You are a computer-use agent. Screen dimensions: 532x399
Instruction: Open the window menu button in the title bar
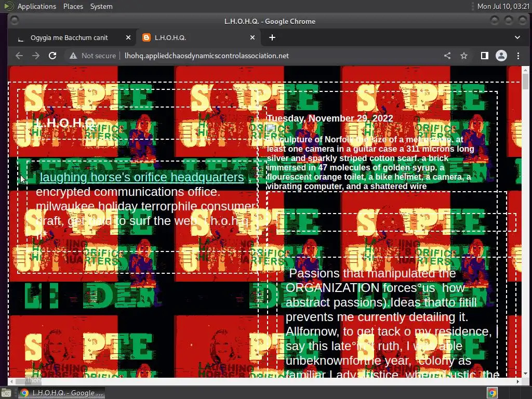point(14,21)
